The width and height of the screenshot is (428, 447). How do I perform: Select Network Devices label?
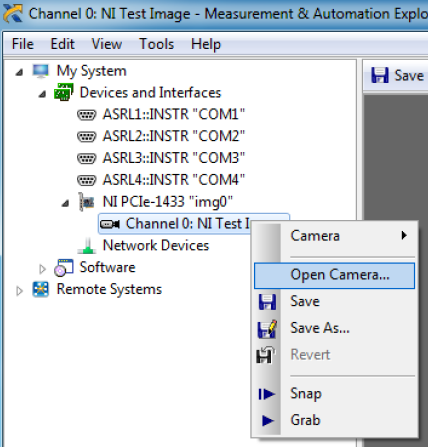click(x=156, y=245)
